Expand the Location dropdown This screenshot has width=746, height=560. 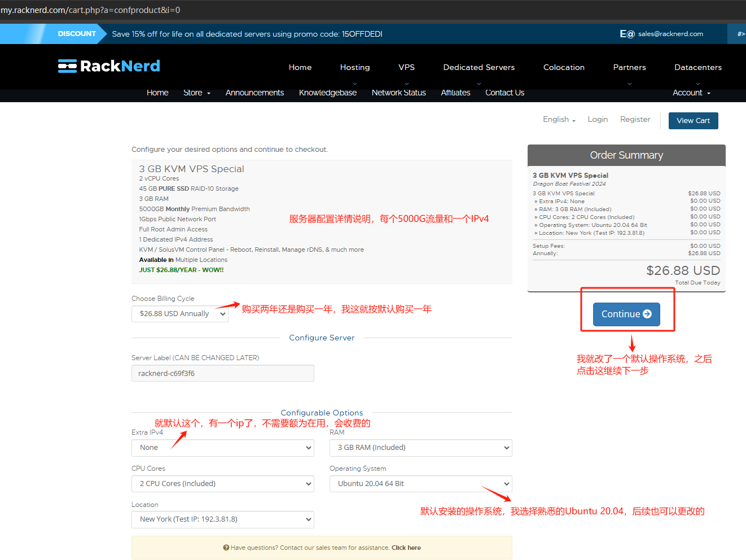pyautogui.click(x=223, y=519)
